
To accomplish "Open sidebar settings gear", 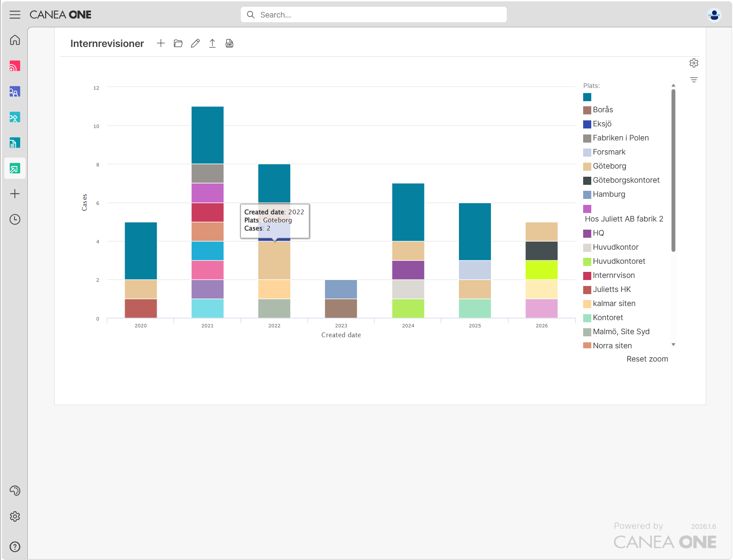I will 15,516.
